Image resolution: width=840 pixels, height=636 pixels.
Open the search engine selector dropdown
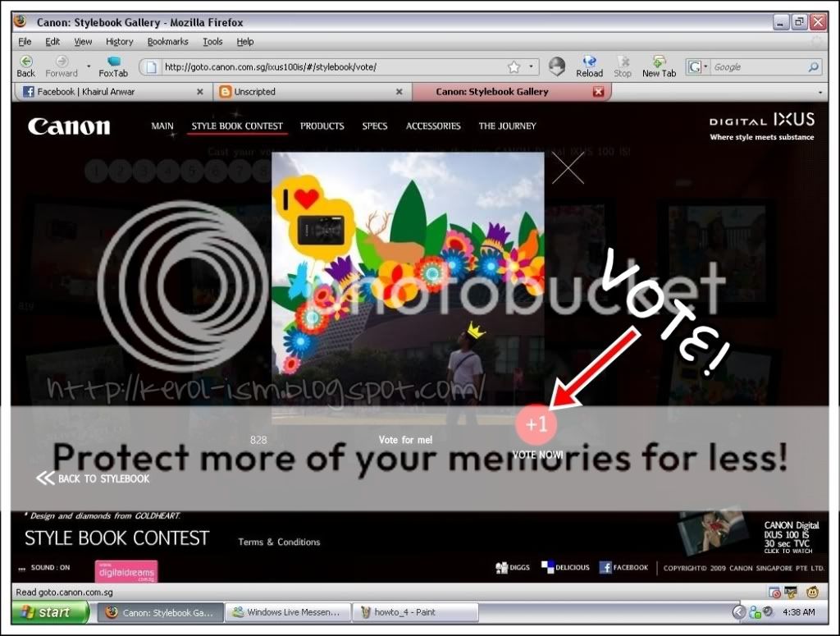(x=697, y=67)
